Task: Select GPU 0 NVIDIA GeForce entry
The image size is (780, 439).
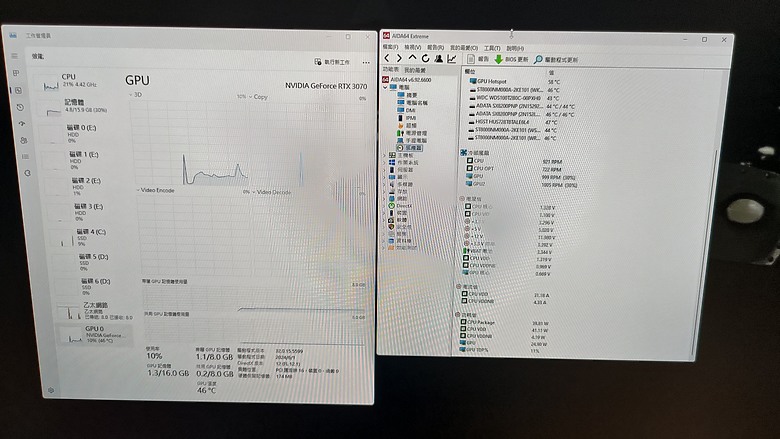Action: point(97,334)
